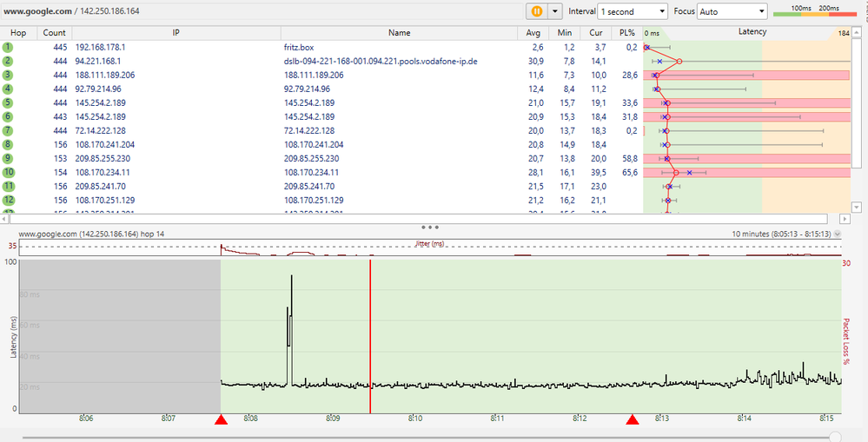
Task: Click the Cur column header
Action: 596,33
